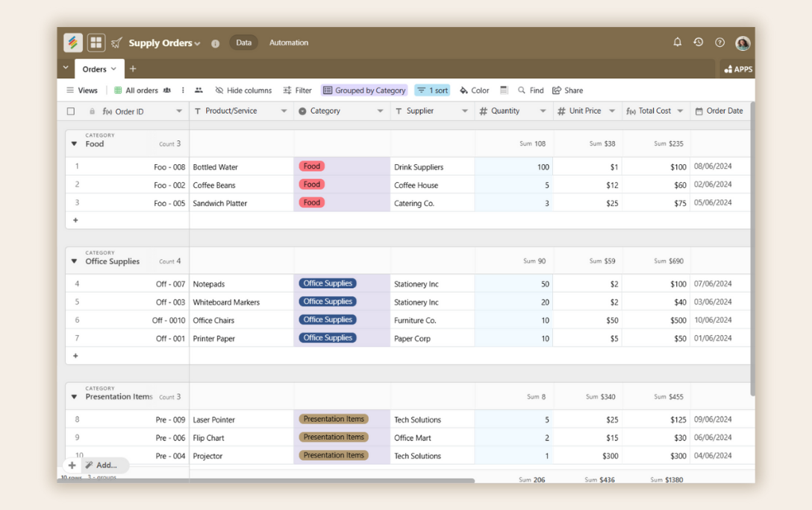812x510 pixels.
Task: Switch to the Automation tab
Action: point(289,43)
